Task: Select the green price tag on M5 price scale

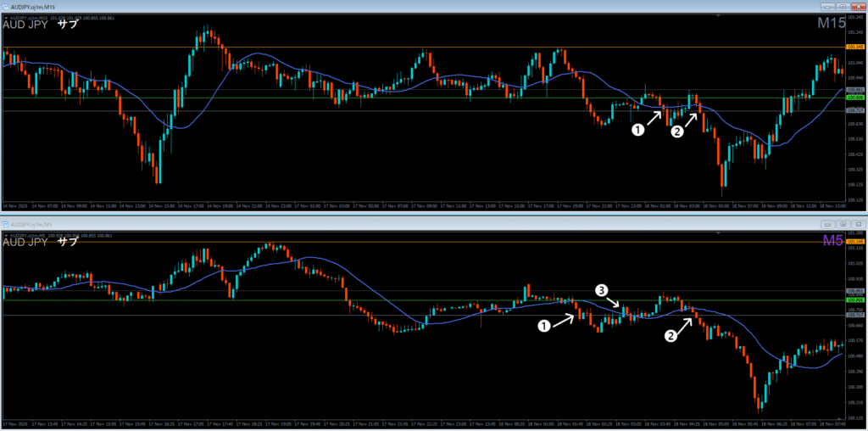Action: pos(856,299)
